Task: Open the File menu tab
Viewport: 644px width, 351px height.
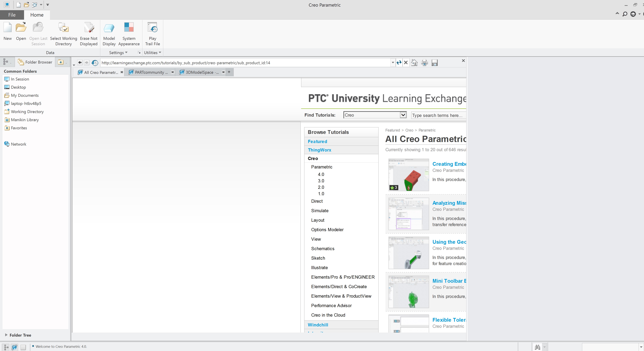Action: coord(12,15)
